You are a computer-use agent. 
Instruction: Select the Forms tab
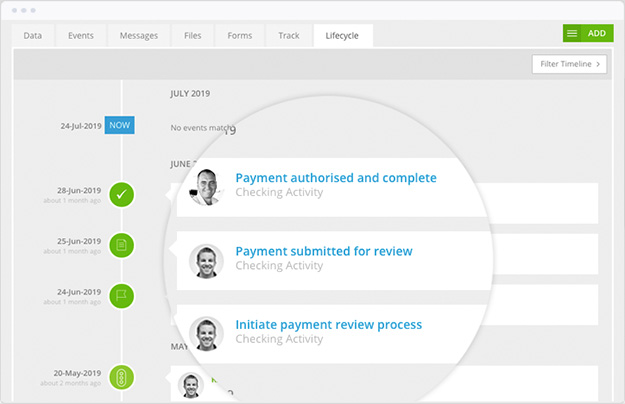tap(240, 36)
